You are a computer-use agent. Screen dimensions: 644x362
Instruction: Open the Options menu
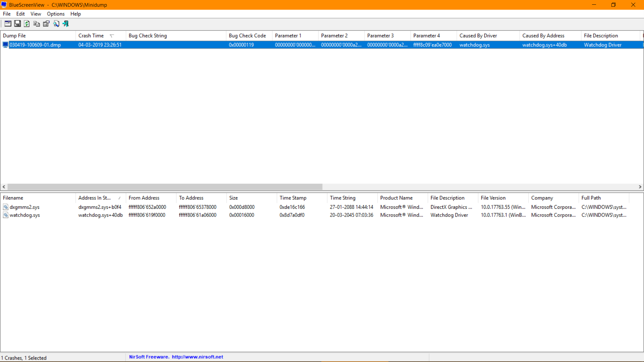(56, 14)
